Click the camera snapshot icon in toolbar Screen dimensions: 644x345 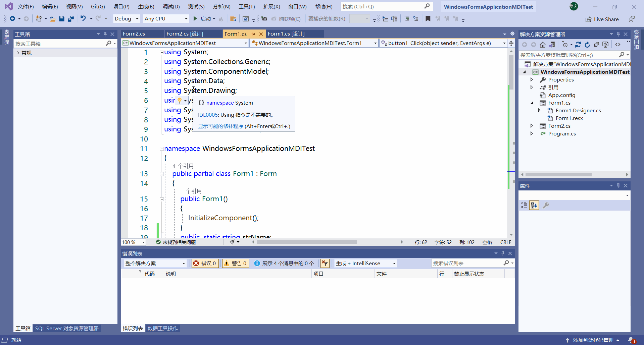[x=264, y=19]
